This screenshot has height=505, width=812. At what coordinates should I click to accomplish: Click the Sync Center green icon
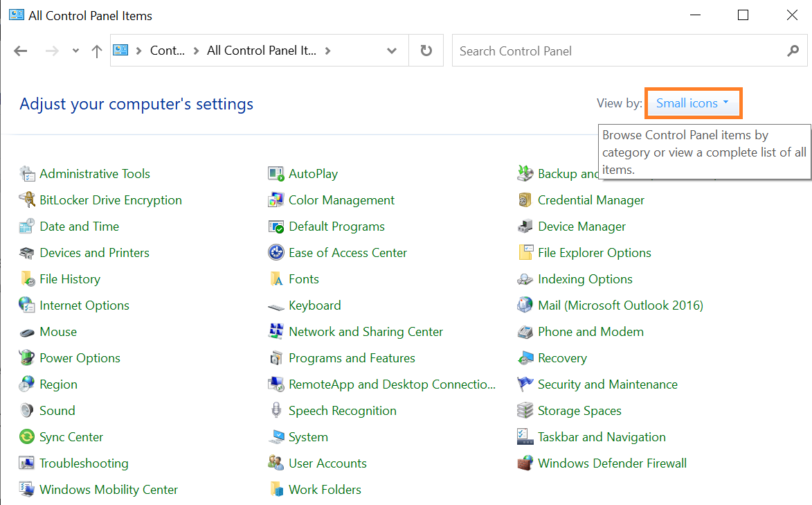pos(27,437)
